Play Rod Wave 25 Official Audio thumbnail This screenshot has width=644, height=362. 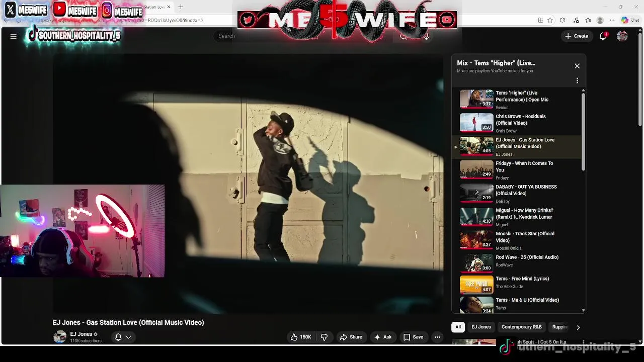(476, 263)
